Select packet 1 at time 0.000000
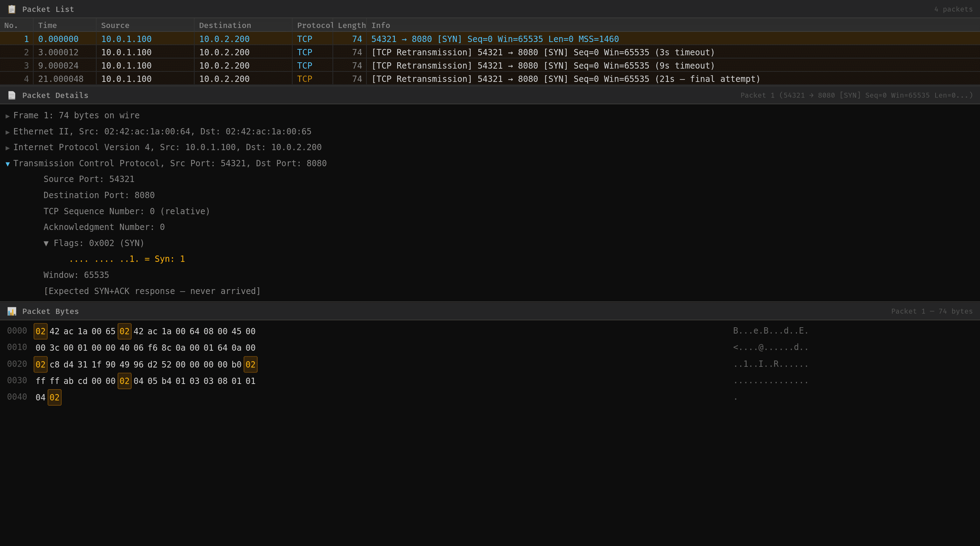 490,39
